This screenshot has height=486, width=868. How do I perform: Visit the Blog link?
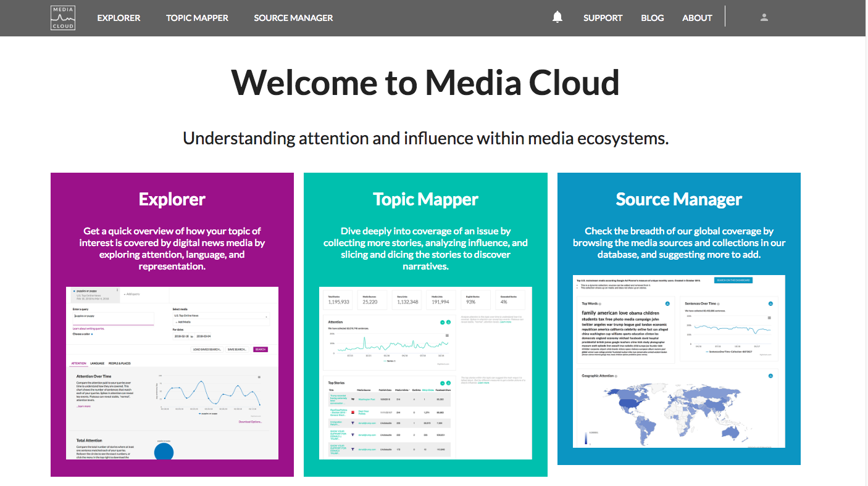coord(653,18)
